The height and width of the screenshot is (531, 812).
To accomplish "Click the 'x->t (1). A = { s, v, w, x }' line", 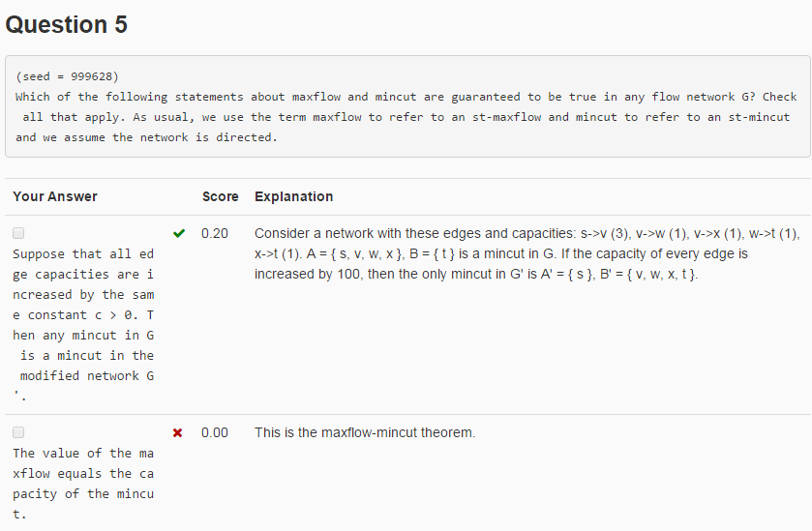I will pyautogui.click(x=500, y=253).
